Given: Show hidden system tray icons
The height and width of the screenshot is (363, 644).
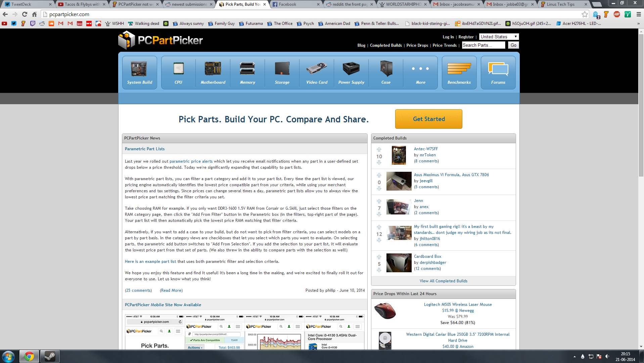Looking at the screenshot, I should [574, 356].
